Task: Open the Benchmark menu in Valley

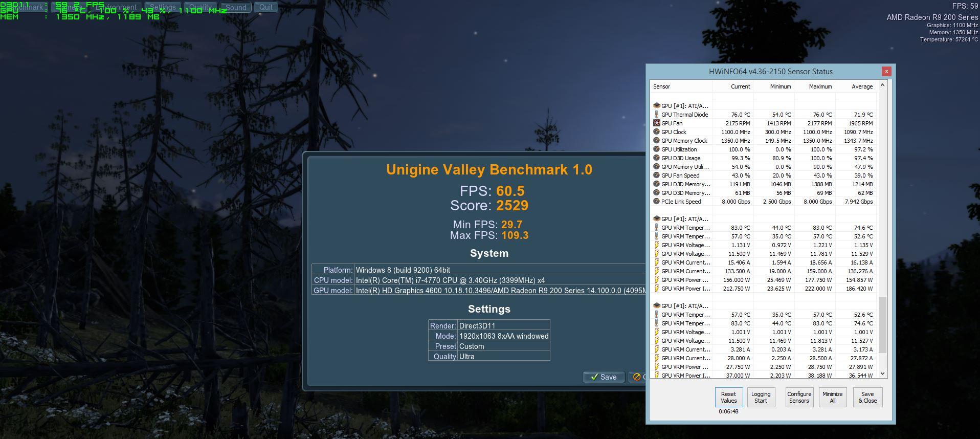Action: pyautogui.click(x=25, y=7)
